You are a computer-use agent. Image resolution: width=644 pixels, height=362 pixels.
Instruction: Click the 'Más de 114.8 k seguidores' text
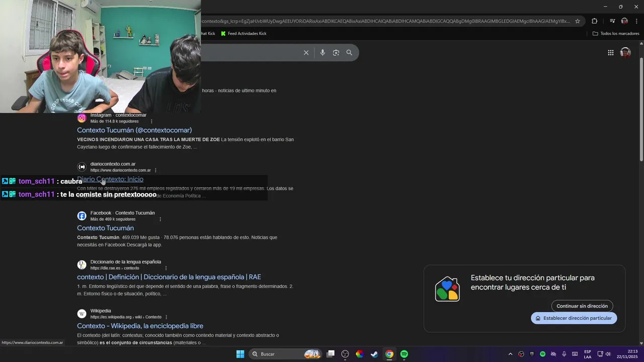(114, 121)
